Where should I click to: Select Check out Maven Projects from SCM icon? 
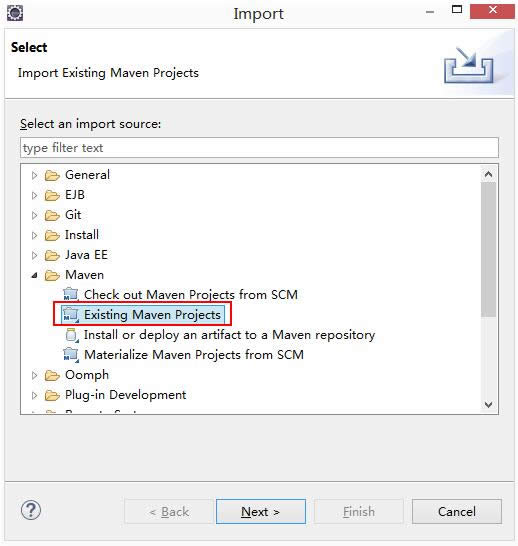(x=71, y=295)
